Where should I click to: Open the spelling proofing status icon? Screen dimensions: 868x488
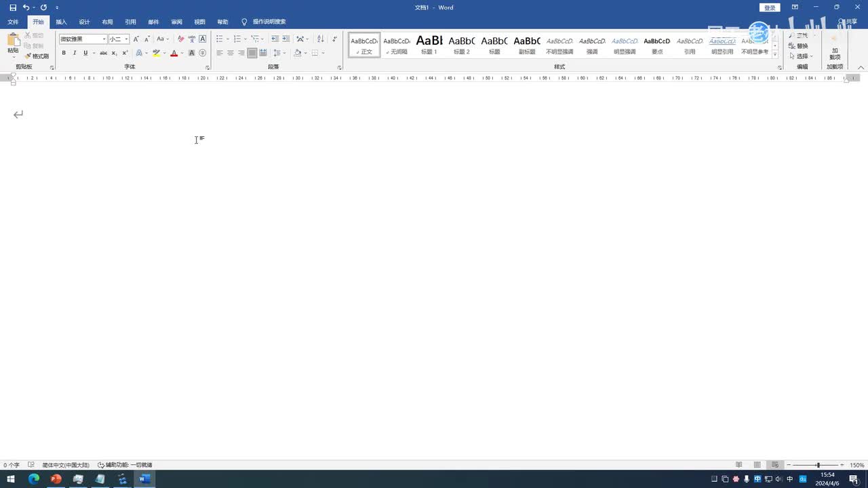pyautogui.click(x=31, y=465)
